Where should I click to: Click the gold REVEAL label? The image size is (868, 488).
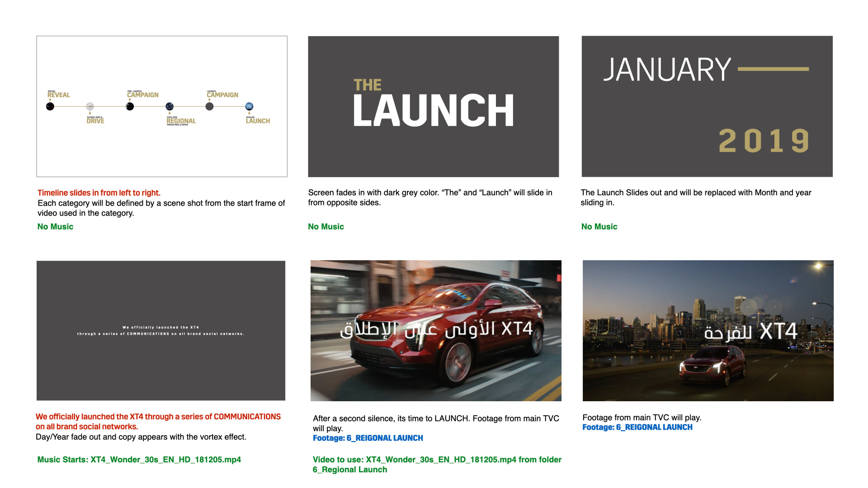click(59, 95)
